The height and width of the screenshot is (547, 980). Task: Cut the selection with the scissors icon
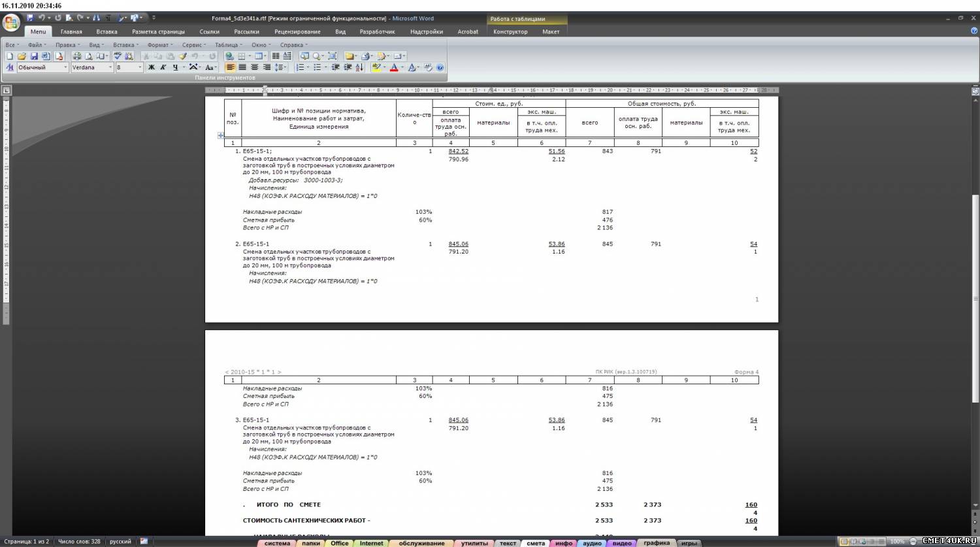146,56
